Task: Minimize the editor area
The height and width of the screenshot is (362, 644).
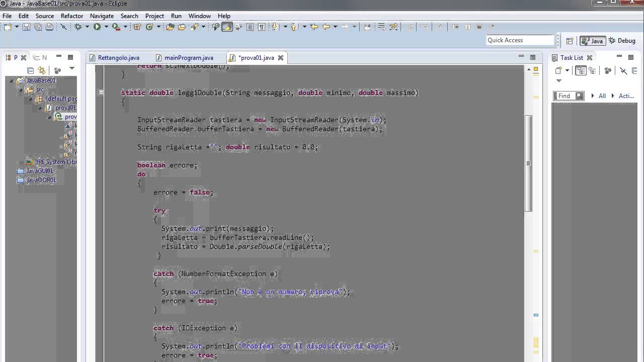Action: 521,57
